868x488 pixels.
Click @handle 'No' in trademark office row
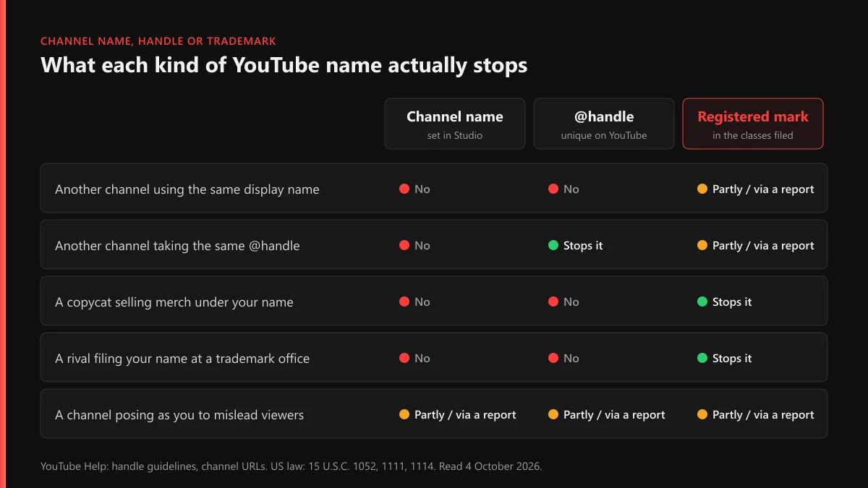click(563, 359)
